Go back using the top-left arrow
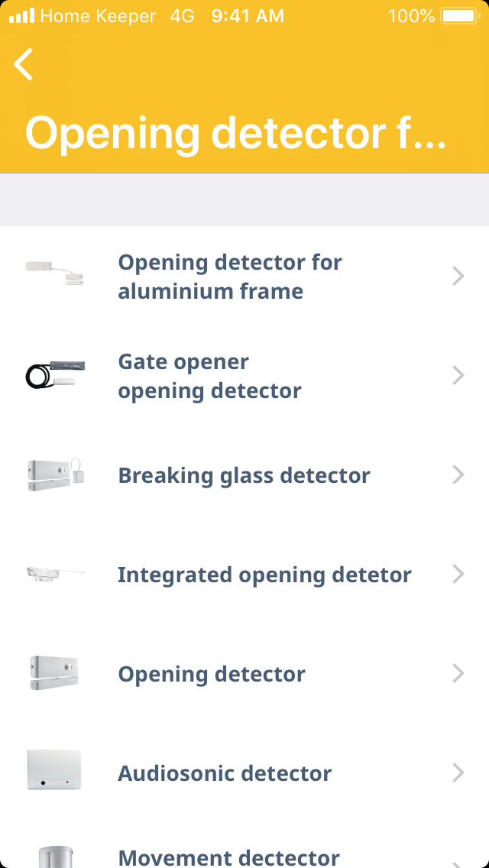This screenshot has width=489, height=868. (24, 64)
